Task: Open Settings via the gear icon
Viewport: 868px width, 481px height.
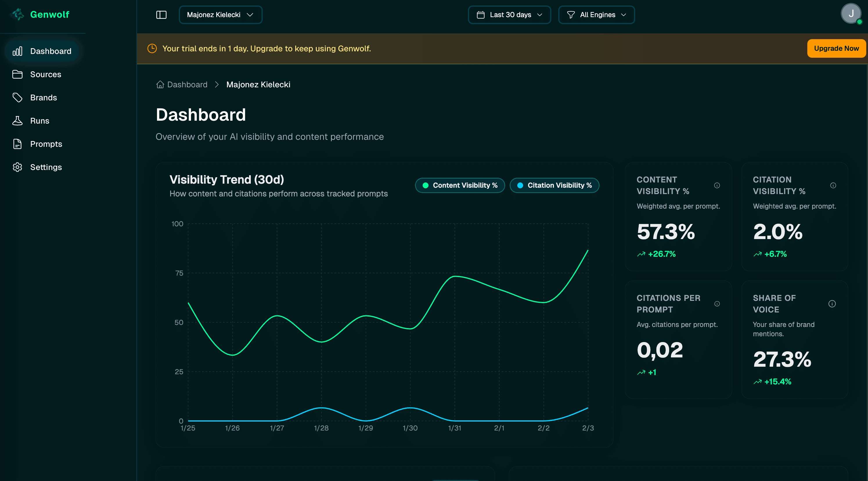Action: pos(17,167)
